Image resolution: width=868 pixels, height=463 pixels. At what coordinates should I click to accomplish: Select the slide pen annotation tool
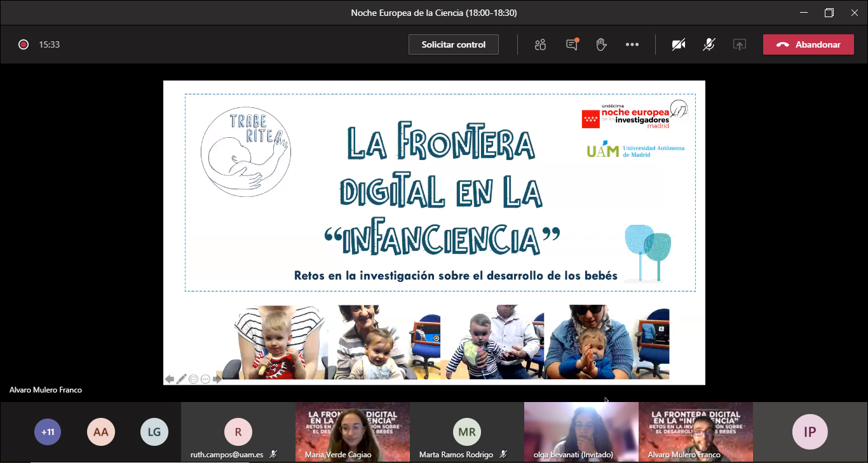point(182,379)
